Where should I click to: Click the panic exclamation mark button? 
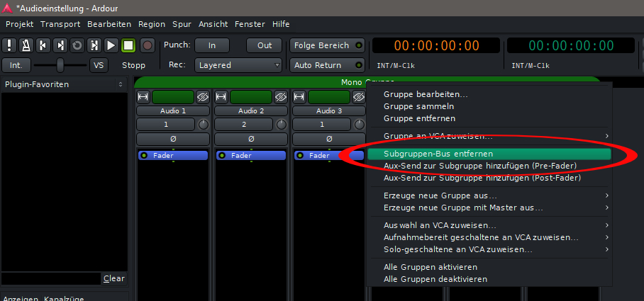click(x=9, y=45)
